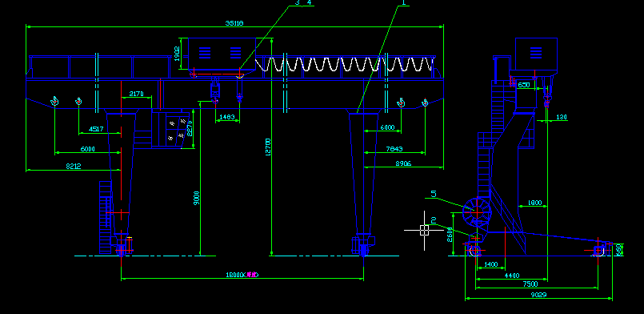Click callout number 4 at the top
This screenshot has height=314, width=644.
(x=309, y=3)
